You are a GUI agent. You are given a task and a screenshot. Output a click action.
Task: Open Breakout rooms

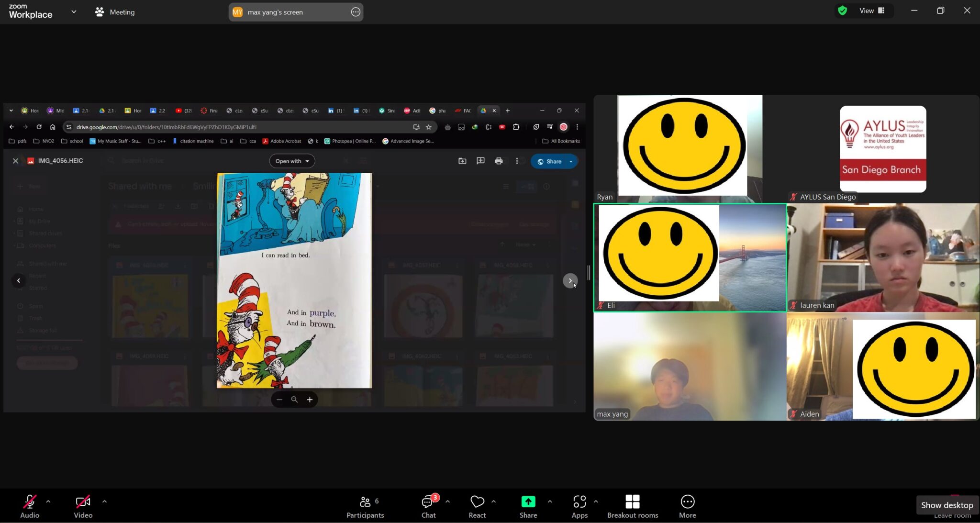[633, 506]
